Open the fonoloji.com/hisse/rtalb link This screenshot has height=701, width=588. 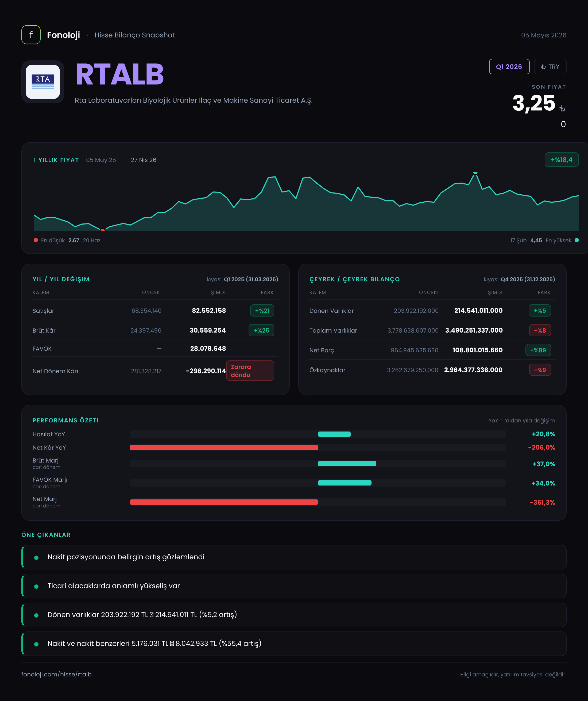coord(56,674)
